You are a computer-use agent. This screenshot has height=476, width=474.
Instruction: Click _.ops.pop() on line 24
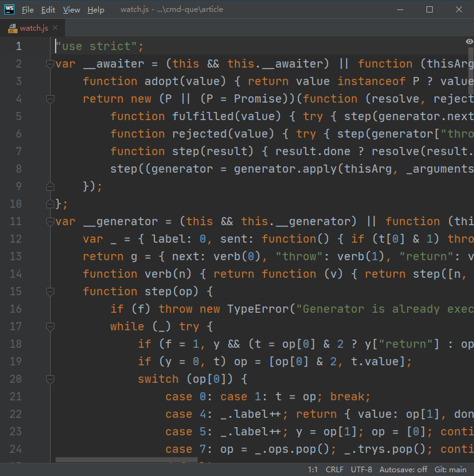[x=292, y=449]
